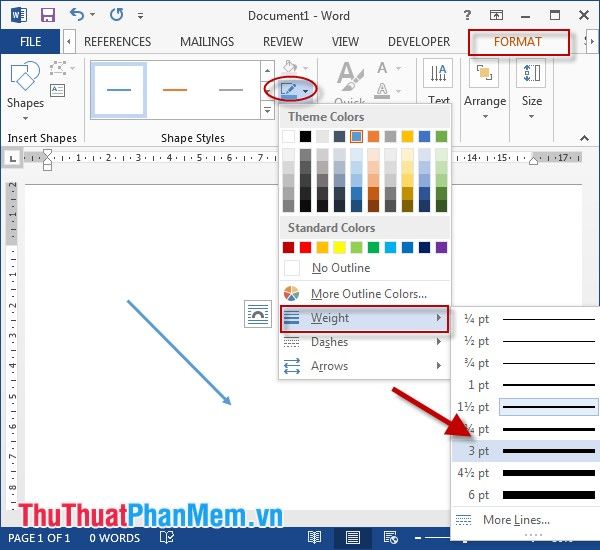Click the Layout Options icon beside the line
The image size is (600, 550).
pyautogui.click(x=258, y=314)
